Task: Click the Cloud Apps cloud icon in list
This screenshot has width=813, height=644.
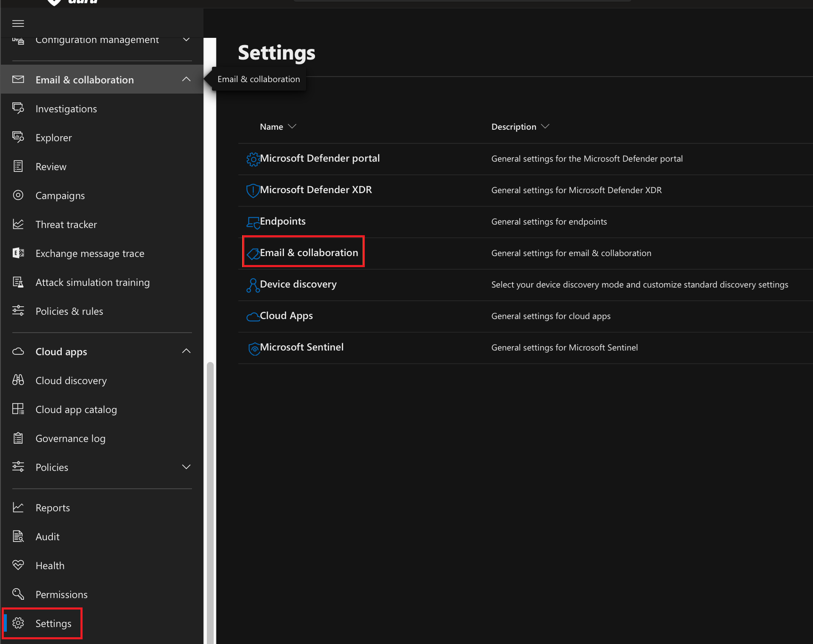Action: (253, 317)
